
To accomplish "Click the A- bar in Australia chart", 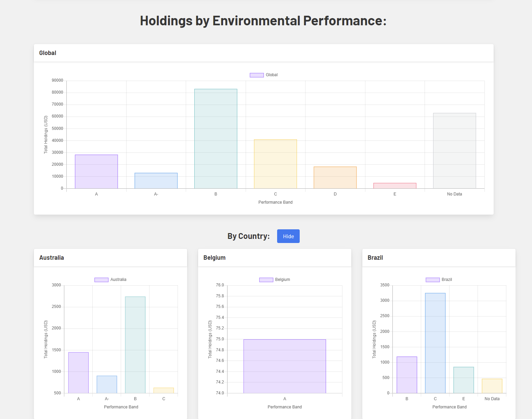I will coord(107,384).
